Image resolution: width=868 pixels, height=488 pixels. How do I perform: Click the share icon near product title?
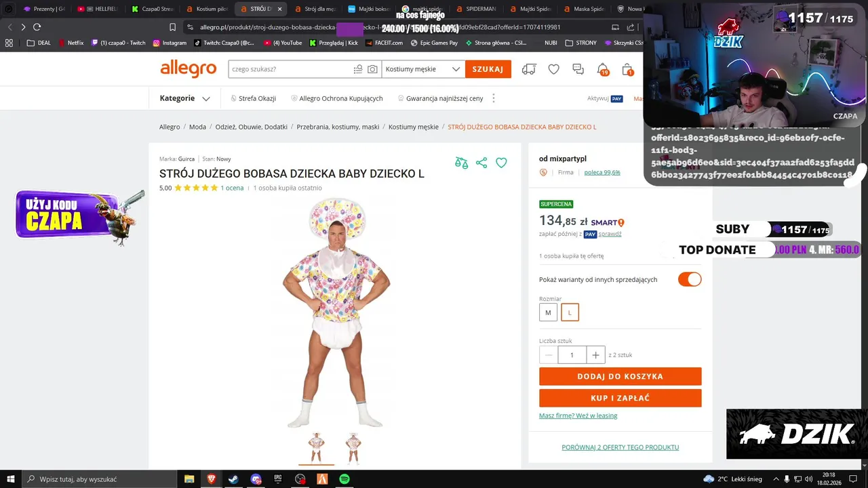click(481, 163)
